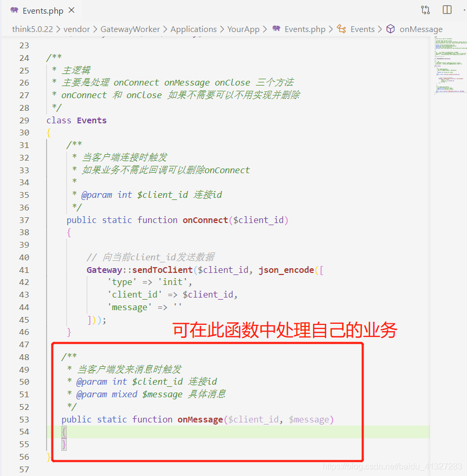Close the Events.php tab with its X
The height and width of the screenshot is (476, 467).
click(71, 9)
